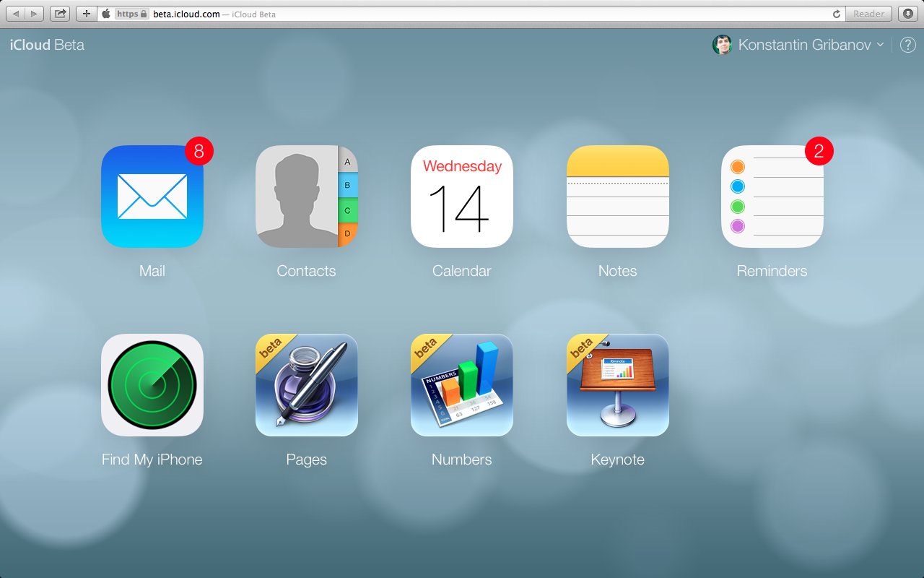Launch the Notes app
This screenshot has height=578, width=924.
[x=618, y=197]
